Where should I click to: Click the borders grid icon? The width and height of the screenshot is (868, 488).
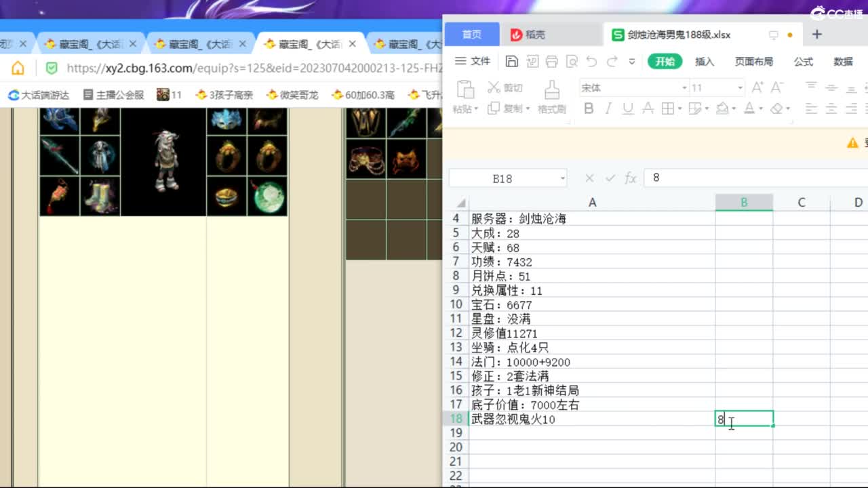667,108
